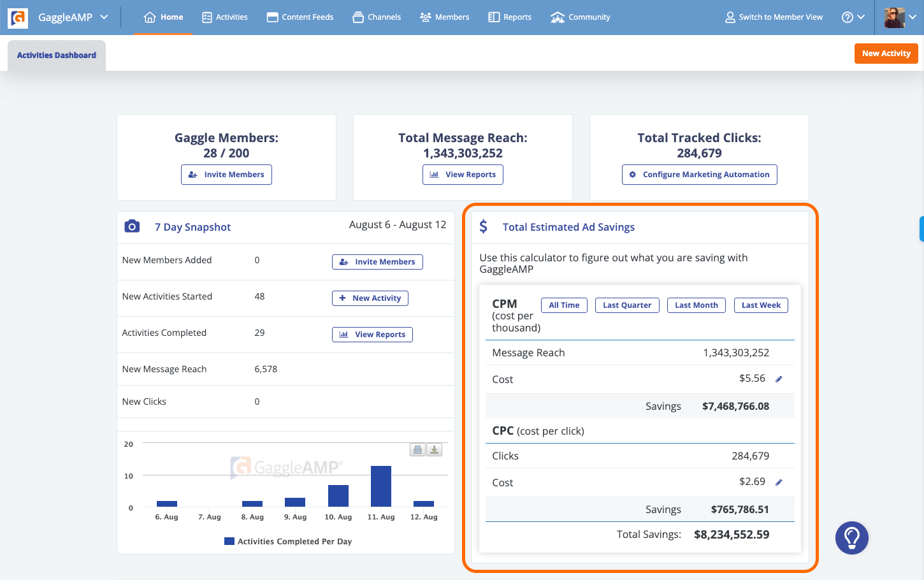Click the GaggleAMP logo icon
Viewport: 924px width, 580px height.
coord(18,18)
